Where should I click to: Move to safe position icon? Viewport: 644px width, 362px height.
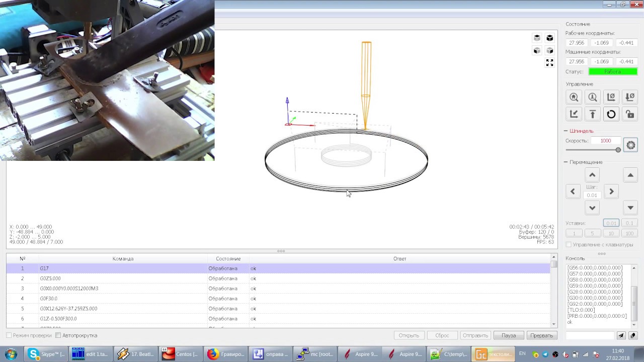click(x=593, y=114)
